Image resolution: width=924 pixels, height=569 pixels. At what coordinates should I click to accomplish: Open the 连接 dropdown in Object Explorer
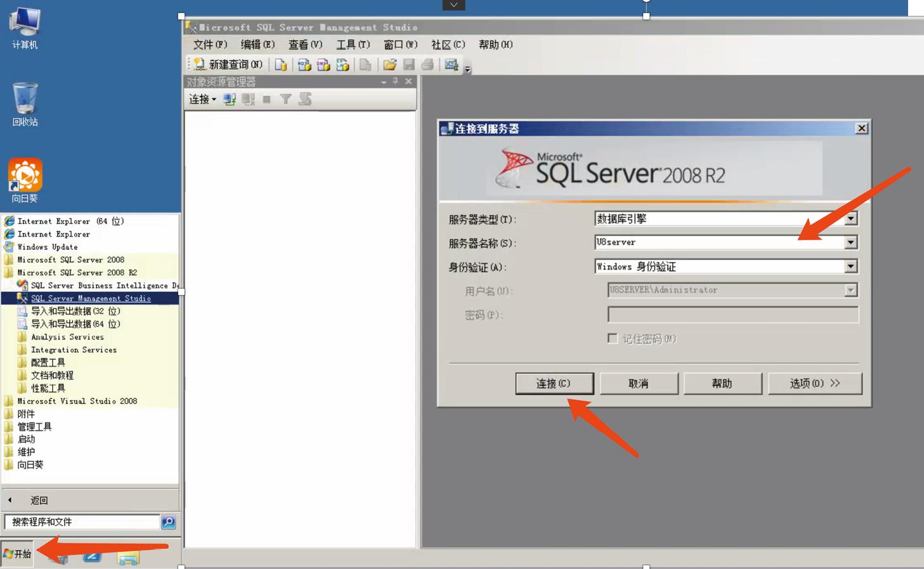click(x=202, y=100)
